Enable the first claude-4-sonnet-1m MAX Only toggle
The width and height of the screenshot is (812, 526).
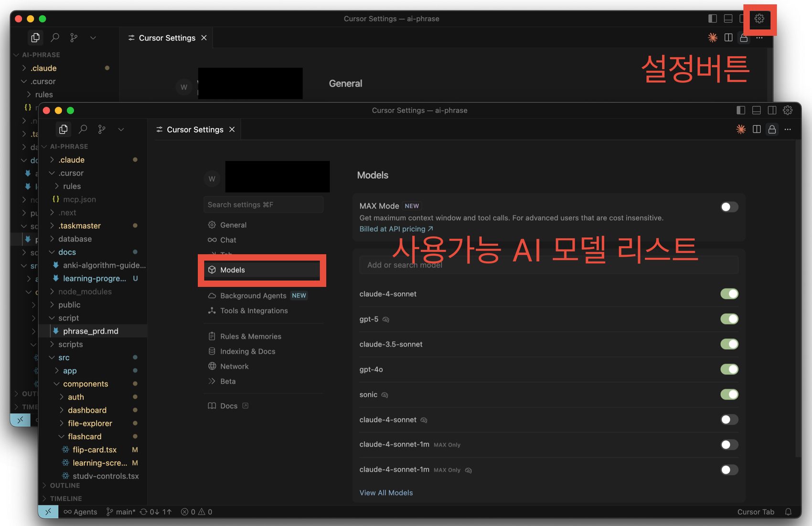pyautogui.click(x=729, y=444)
